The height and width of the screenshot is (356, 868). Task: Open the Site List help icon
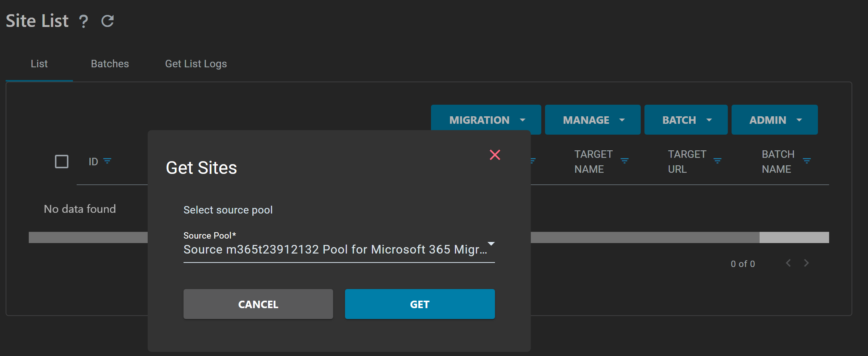pos(83,21)
